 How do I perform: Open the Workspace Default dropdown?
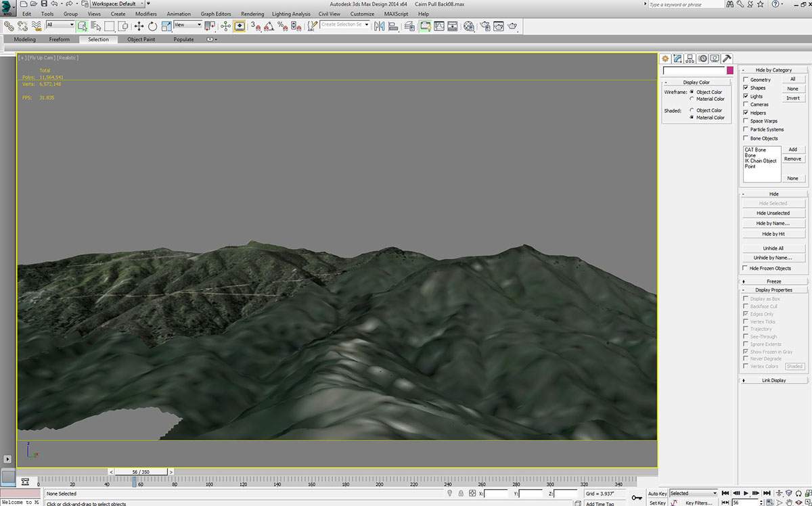[x=118, y=4]
